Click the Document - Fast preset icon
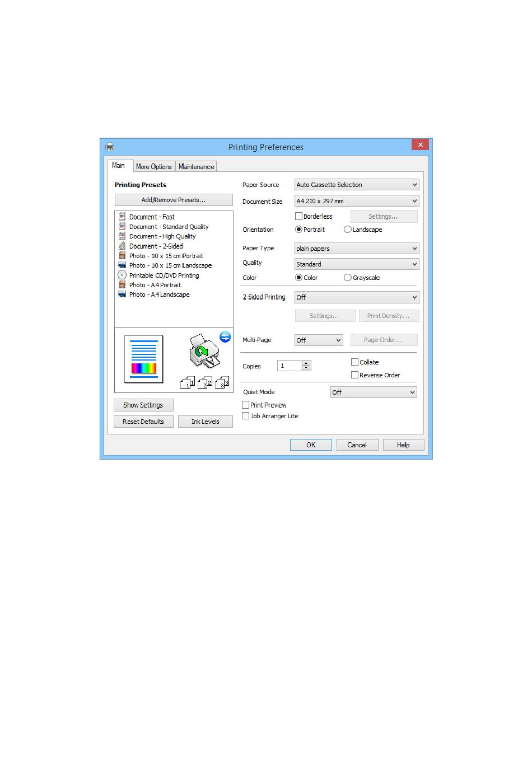Screen dimensions: 532x767 point(122,217)
